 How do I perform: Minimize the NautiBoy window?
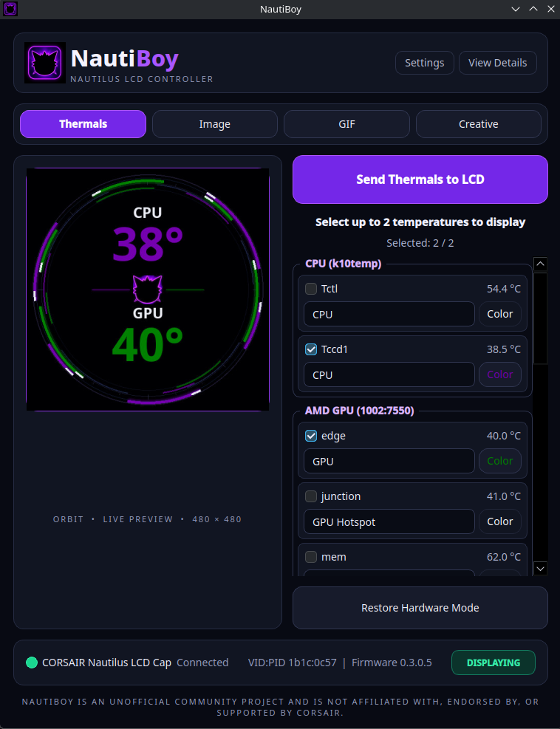(x=516, y=10)
